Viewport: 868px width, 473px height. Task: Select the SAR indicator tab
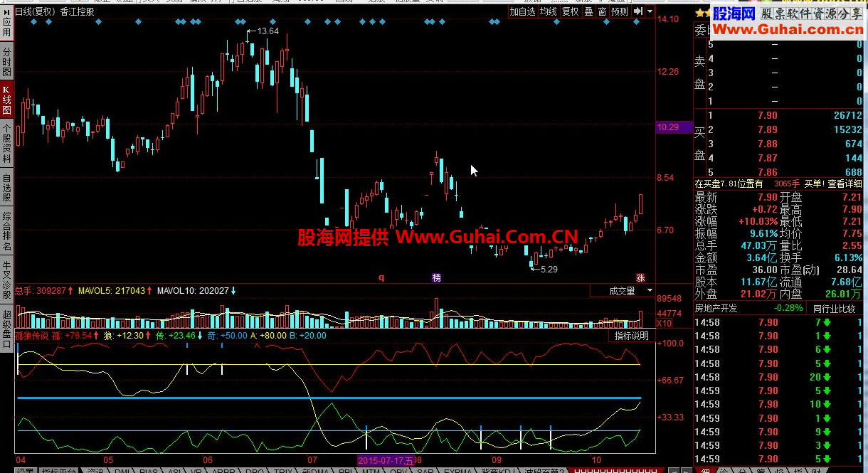(424, 470)
